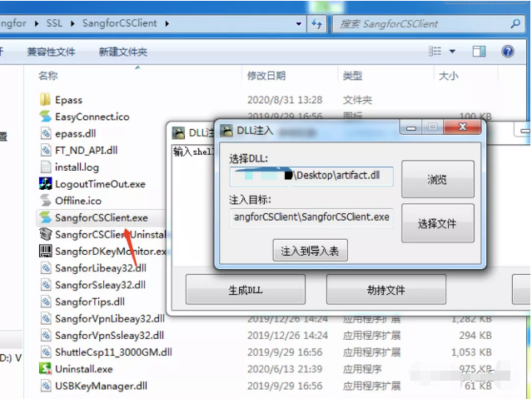Sort by the 大小 column header
This screenshot has height=414, width=532.
448,76
